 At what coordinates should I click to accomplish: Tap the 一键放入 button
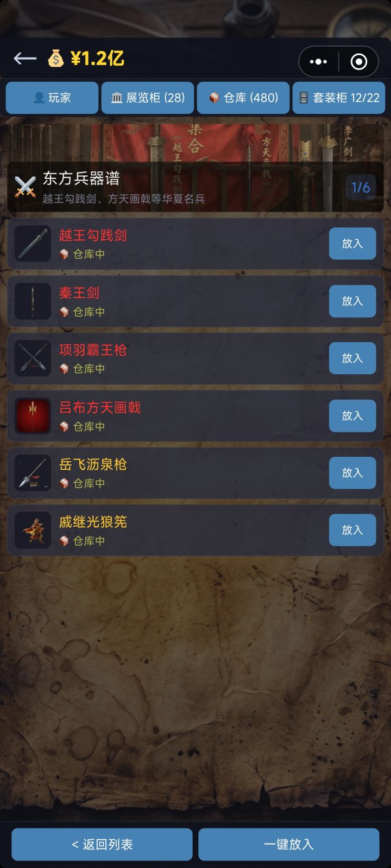289,844
